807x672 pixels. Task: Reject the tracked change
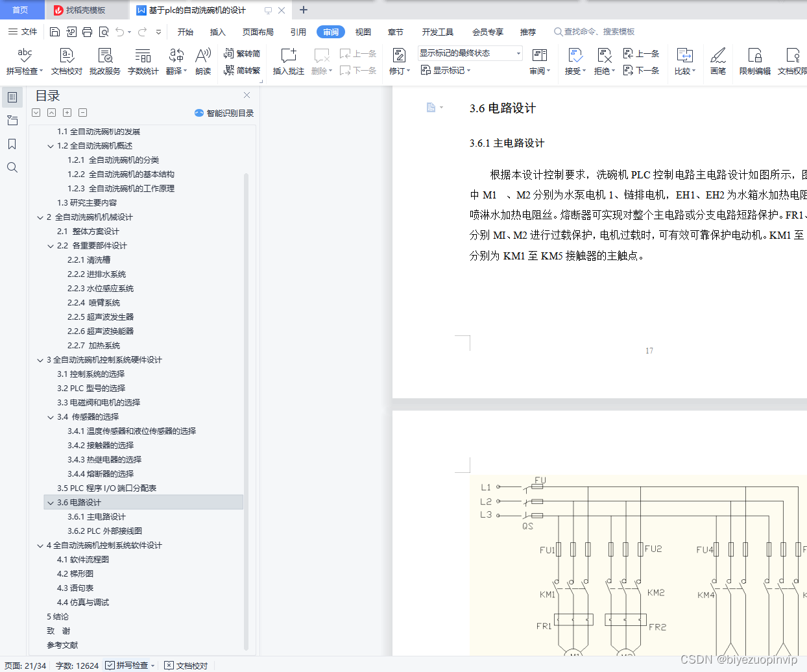tap(604, 62)
